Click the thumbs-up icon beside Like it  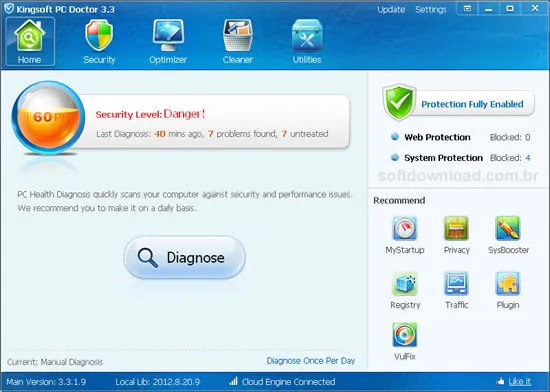tap(501, 381)
